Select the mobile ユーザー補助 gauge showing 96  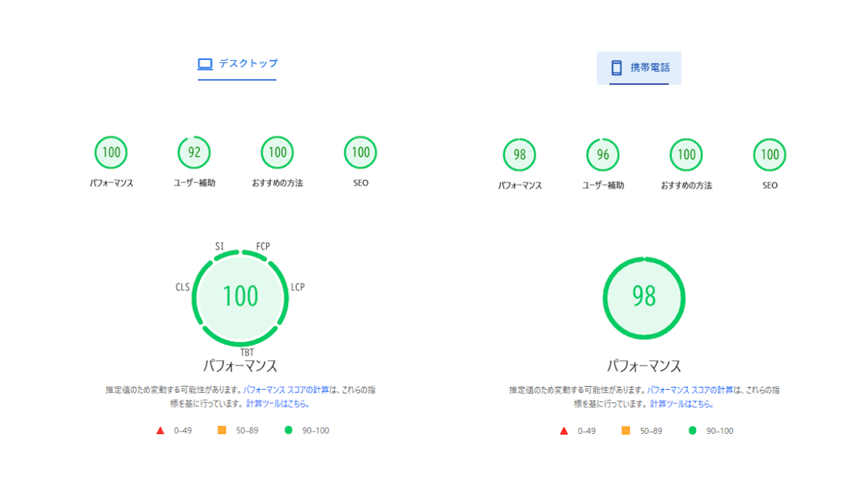point(602,154)
